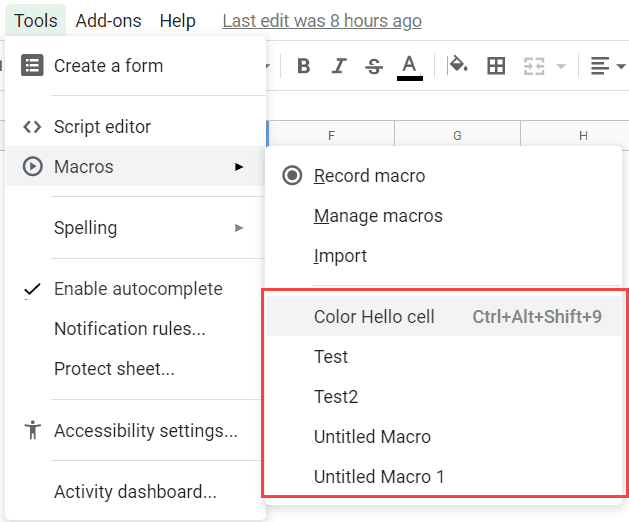Toggle italic formatting in toolbar
The width and height of the screenshot is (629, 522).
(339, 66)
